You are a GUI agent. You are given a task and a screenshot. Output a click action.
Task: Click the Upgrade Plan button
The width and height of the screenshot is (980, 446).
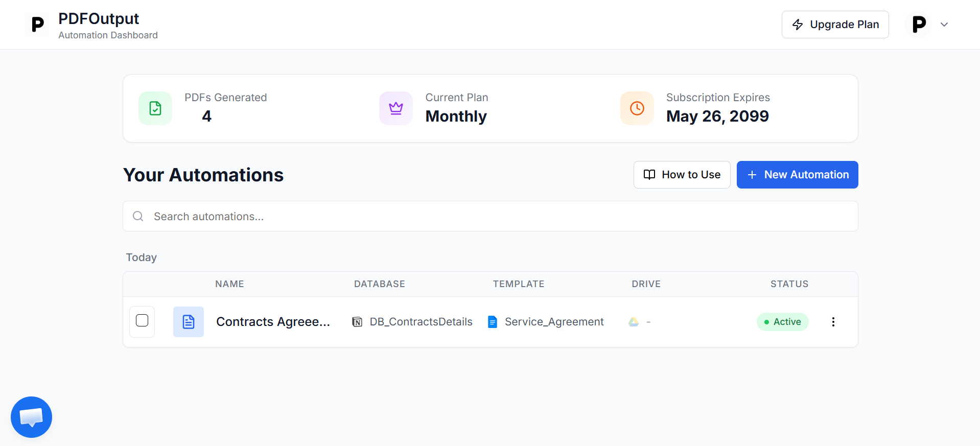835,25
